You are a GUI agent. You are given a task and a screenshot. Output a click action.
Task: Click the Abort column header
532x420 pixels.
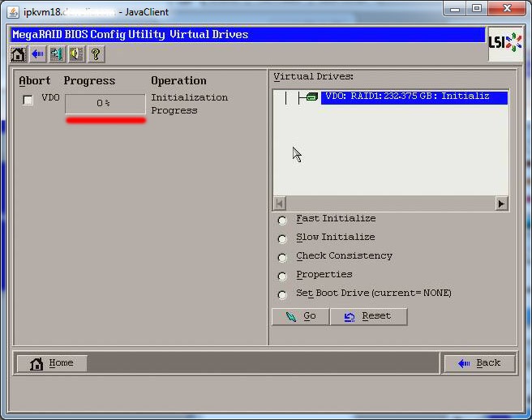(x=35, y=81)
